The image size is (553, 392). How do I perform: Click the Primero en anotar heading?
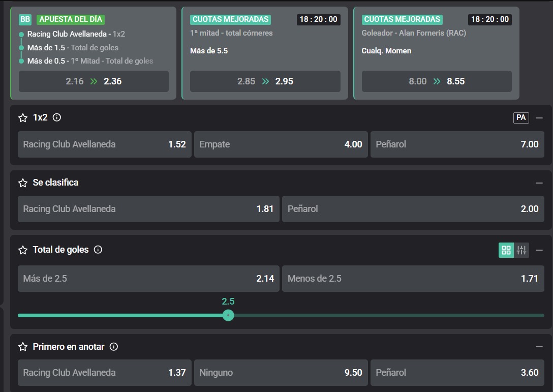69,347
